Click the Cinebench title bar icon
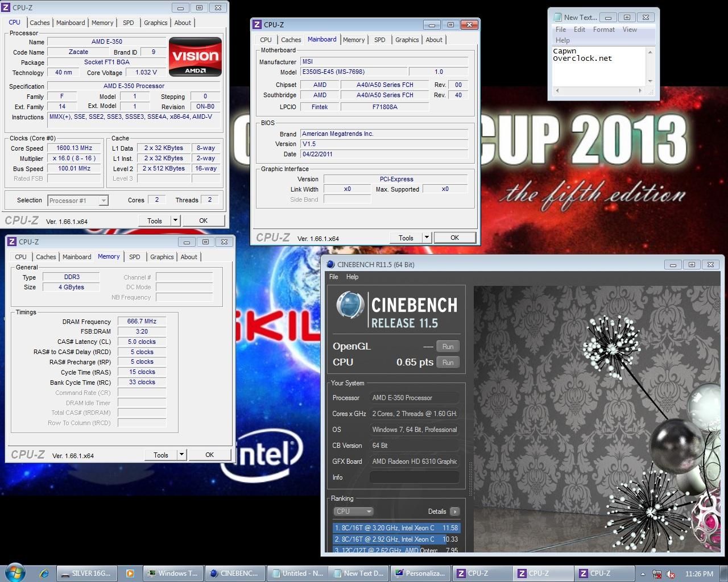 tap(329, 264)
